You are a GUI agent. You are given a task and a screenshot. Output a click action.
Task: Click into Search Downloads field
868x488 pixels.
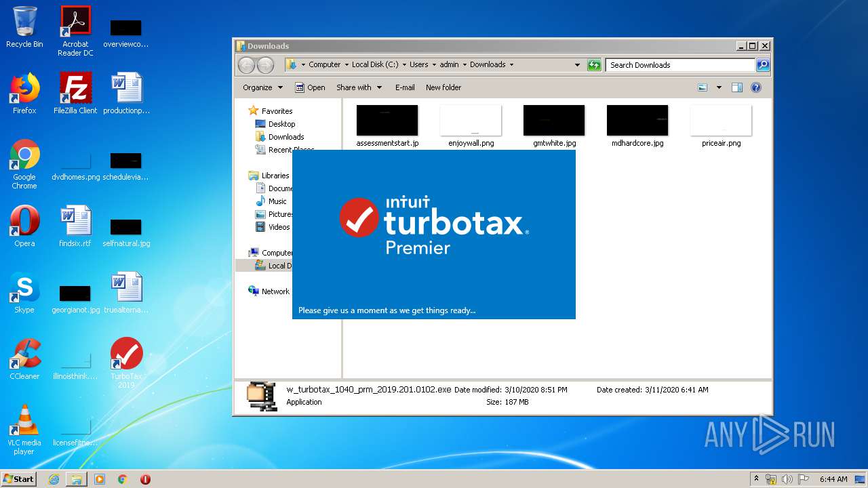[x=680, y=65]
